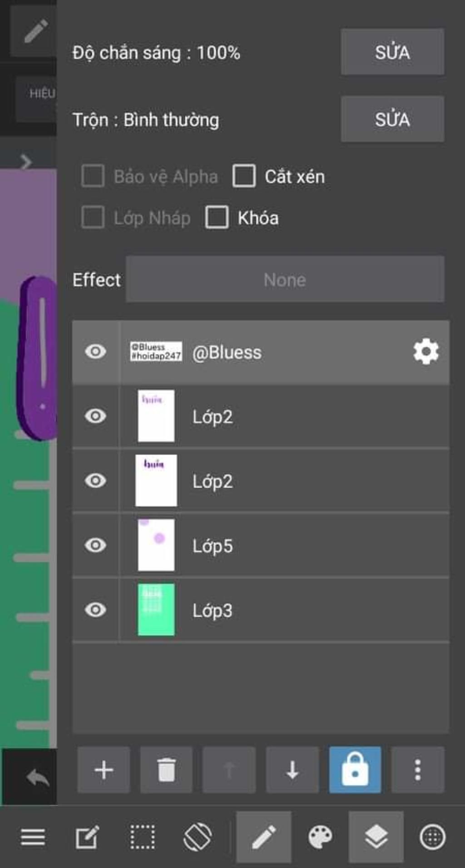Viewport: 465px width, 868px height.
Task: Tap the rotate canvas icon
Action: click(197, 837)
